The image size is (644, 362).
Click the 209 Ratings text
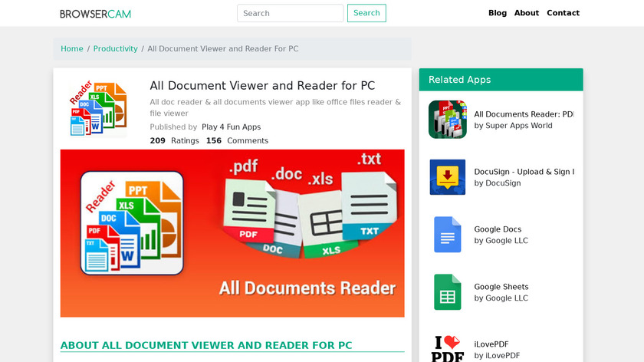click(x=174, y=140)
